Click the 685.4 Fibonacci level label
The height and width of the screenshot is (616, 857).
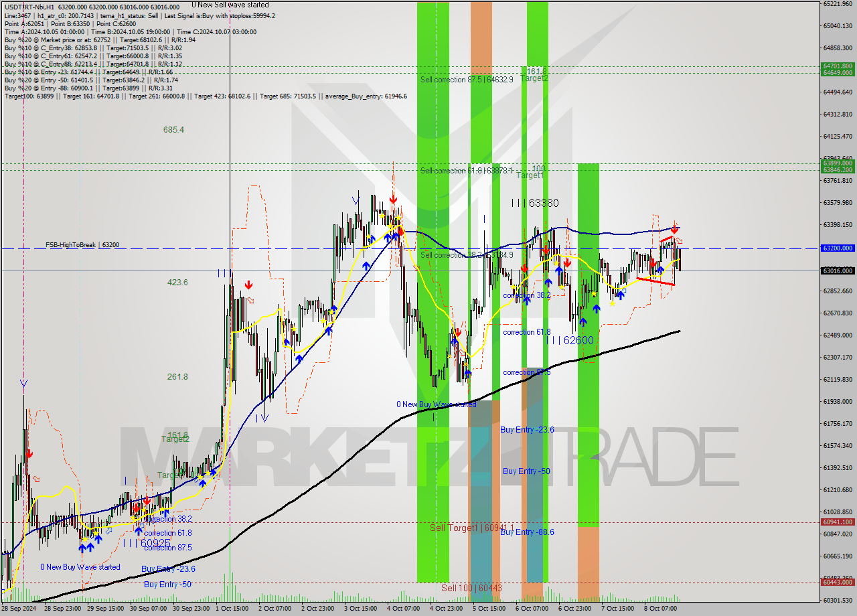click(x=173, y=130)
